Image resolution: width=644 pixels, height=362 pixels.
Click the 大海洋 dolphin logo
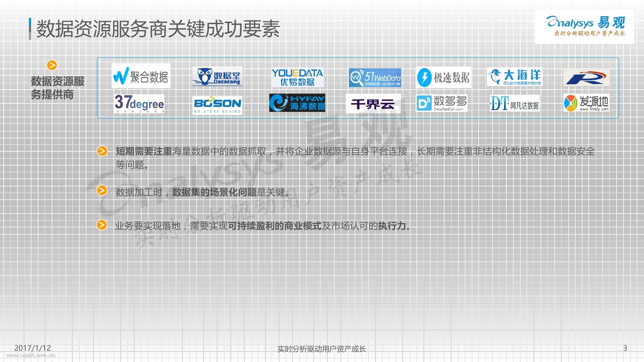point(514,77)
